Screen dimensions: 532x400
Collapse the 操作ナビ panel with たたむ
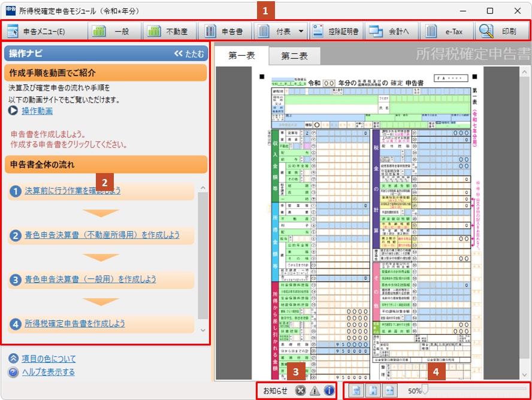click(189, 54)
